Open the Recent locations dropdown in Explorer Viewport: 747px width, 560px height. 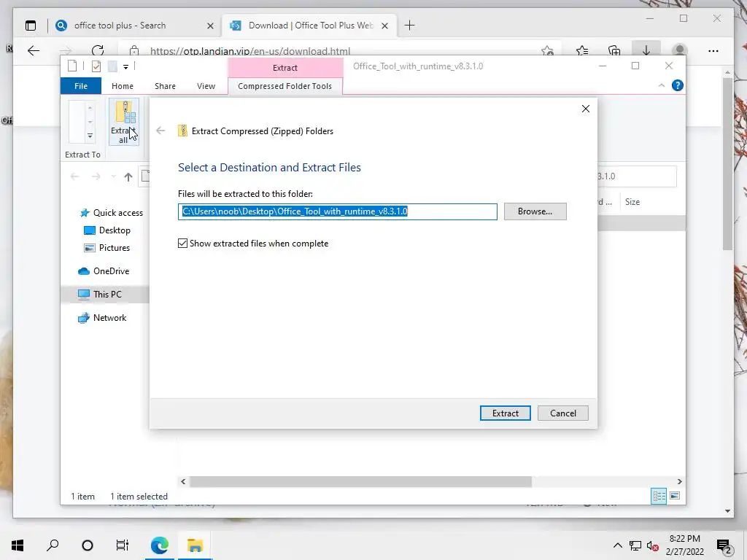point(113,176)
